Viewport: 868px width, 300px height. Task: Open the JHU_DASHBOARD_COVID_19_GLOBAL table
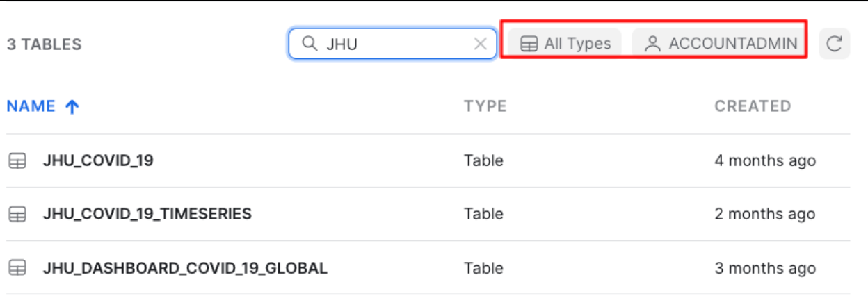click(x=185, y=267)
